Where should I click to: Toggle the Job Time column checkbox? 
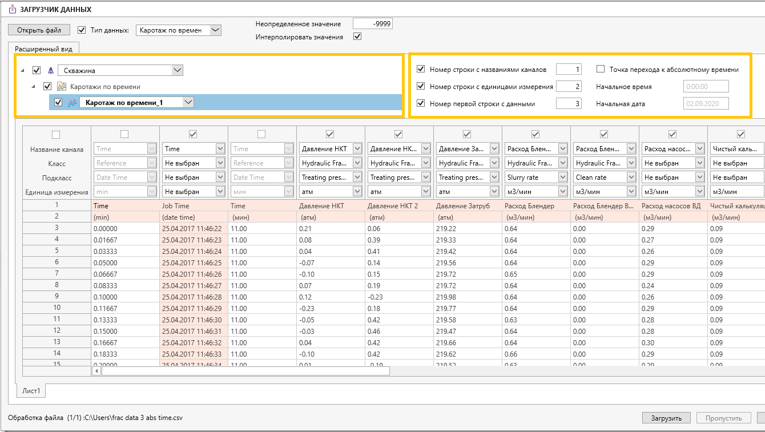click(x=193, y=134)
